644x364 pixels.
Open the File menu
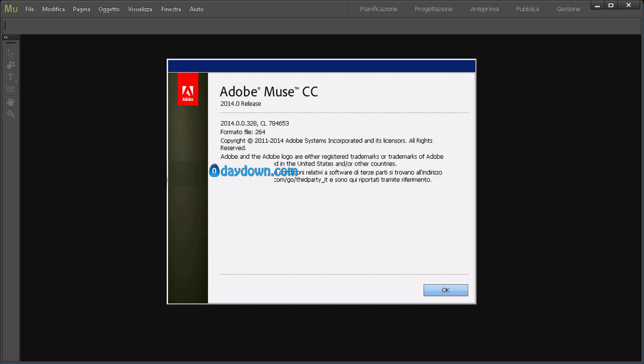coord(30,9)
